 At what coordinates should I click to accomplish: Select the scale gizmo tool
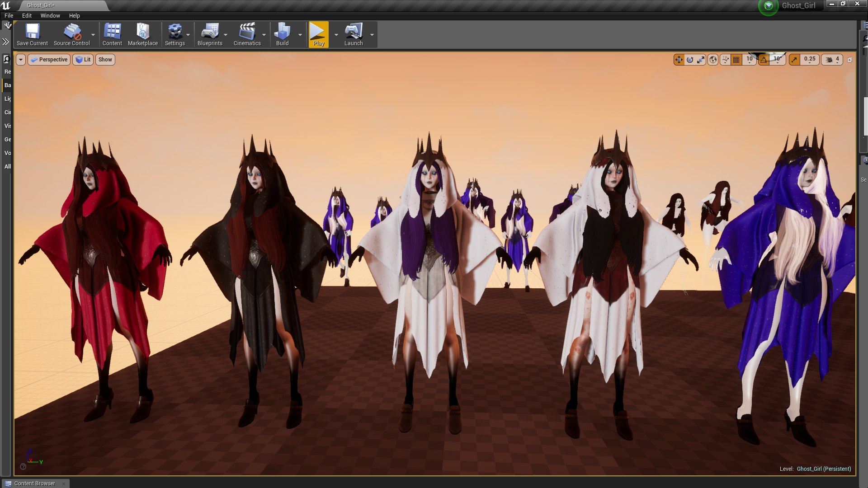tap(700, 60)
